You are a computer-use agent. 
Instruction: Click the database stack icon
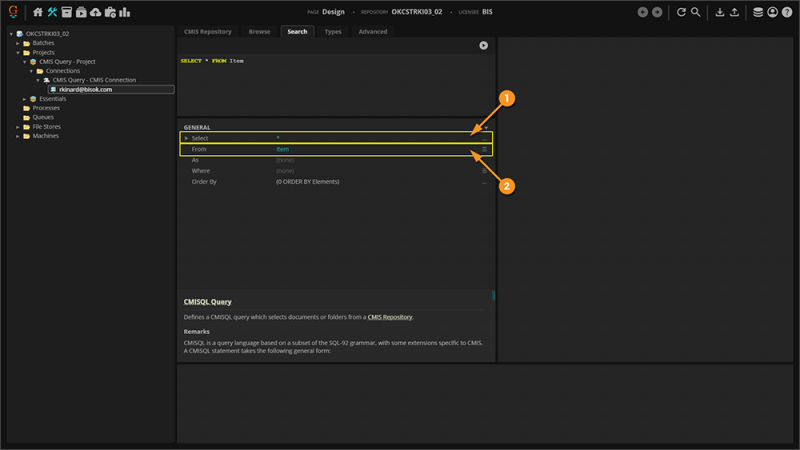pyautogui.click(x=757, y=12)
